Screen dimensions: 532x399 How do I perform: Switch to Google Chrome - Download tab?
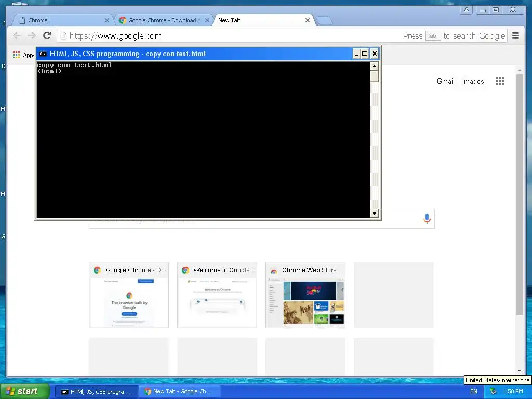(x=164, y=20)
